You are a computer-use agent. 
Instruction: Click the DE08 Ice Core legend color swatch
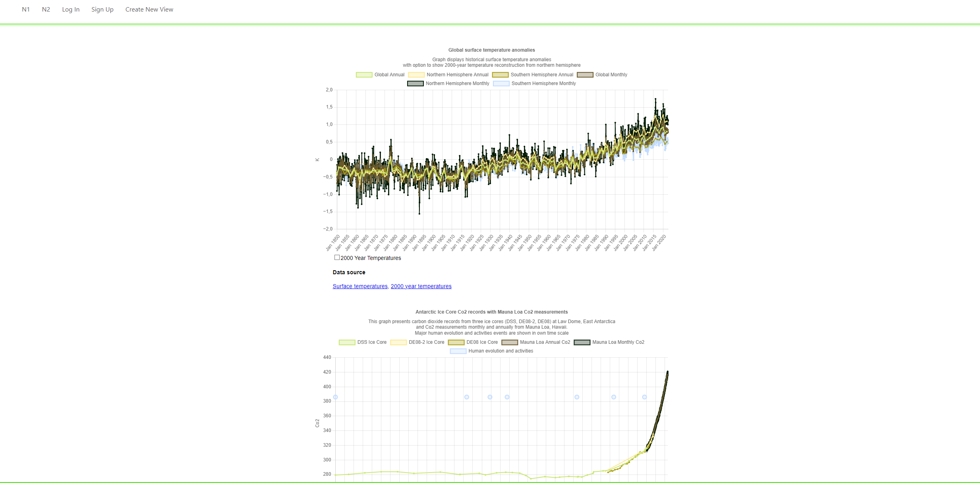(x=455, y=342)
